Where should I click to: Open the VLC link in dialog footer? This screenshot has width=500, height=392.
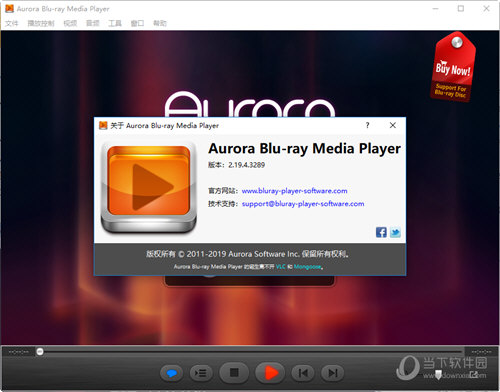(281, 267)
